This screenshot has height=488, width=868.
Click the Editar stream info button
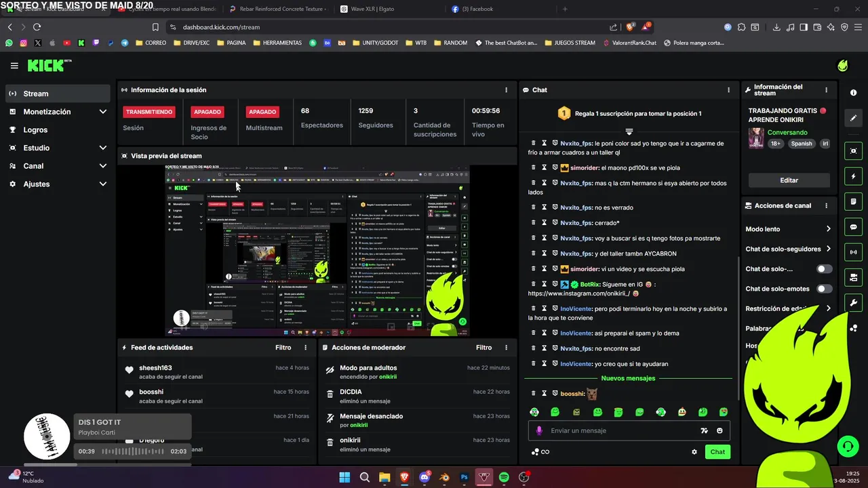pyautogui.click(x=789, y=180)
